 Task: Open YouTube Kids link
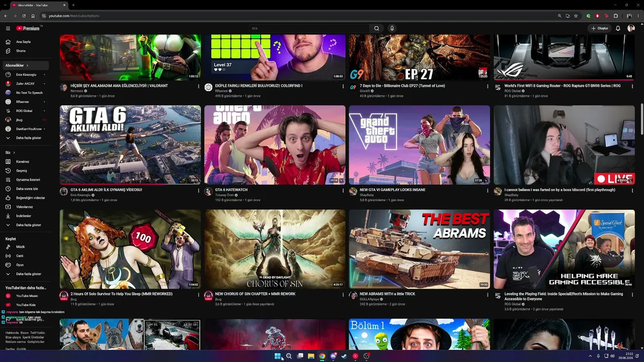coord(27,305)
